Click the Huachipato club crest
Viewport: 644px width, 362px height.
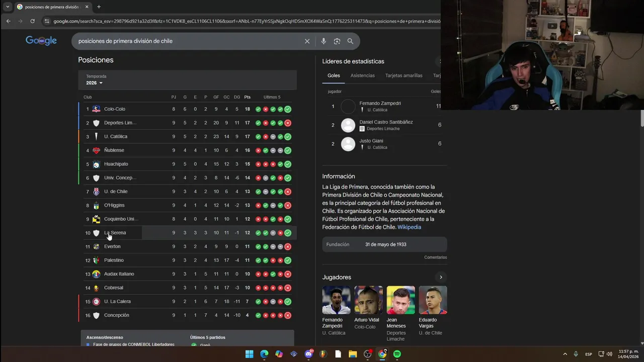96,164
